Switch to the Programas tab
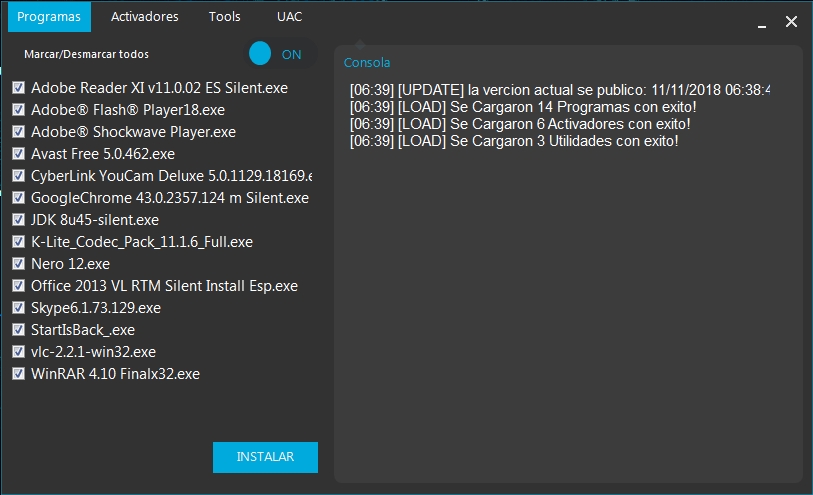 [x=49, y=17]
